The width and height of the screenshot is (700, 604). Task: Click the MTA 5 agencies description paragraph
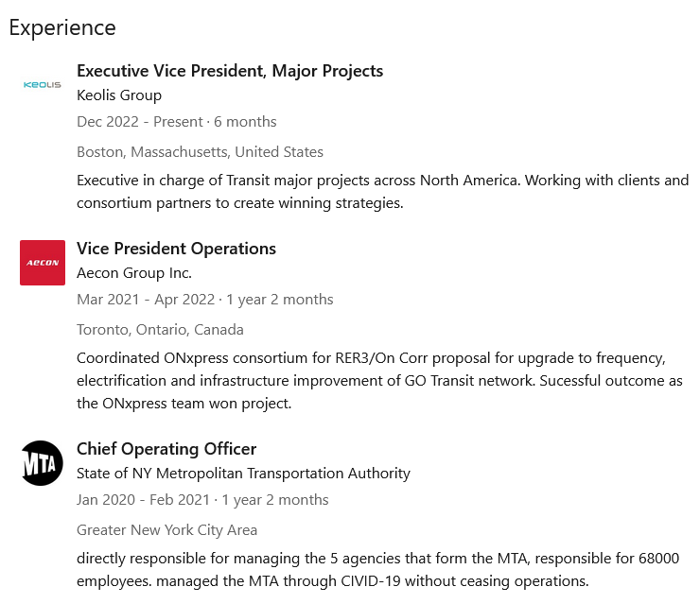click(376, 570)
